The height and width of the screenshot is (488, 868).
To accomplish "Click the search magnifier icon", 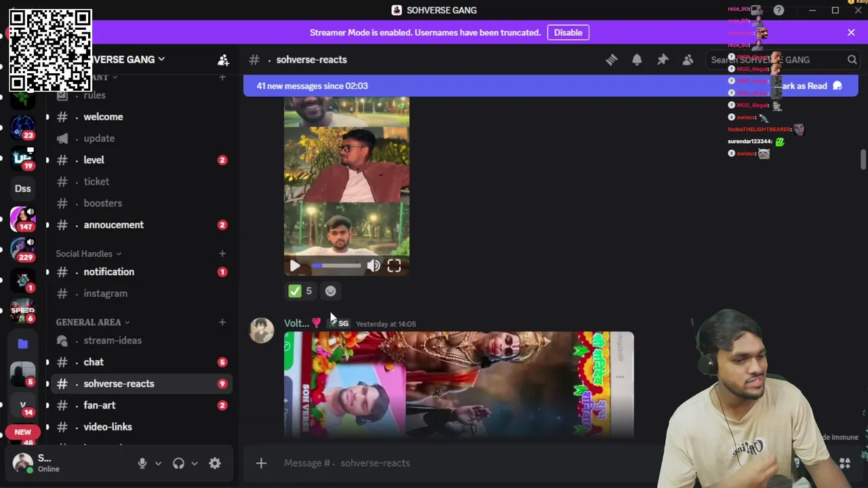I will 852,60.
